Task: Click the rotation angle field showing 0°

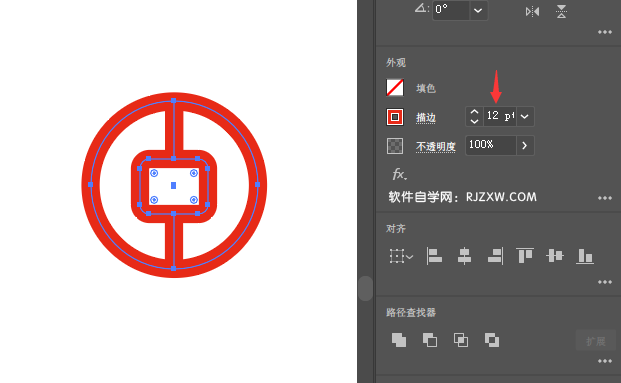Action: (451, 10)
